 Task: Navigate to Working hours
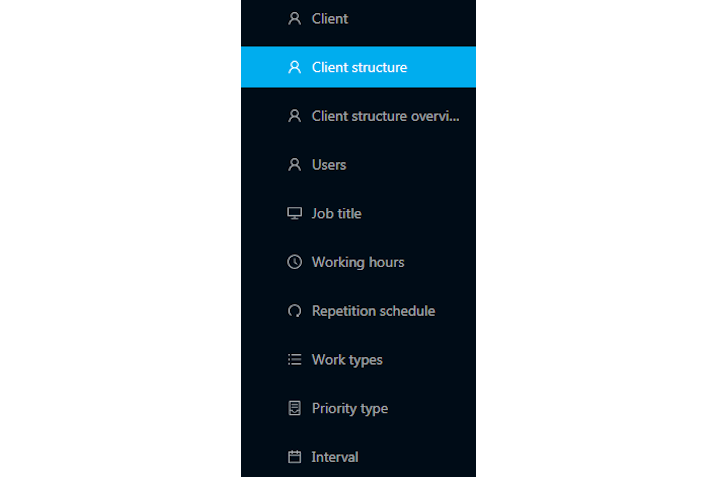358,262
